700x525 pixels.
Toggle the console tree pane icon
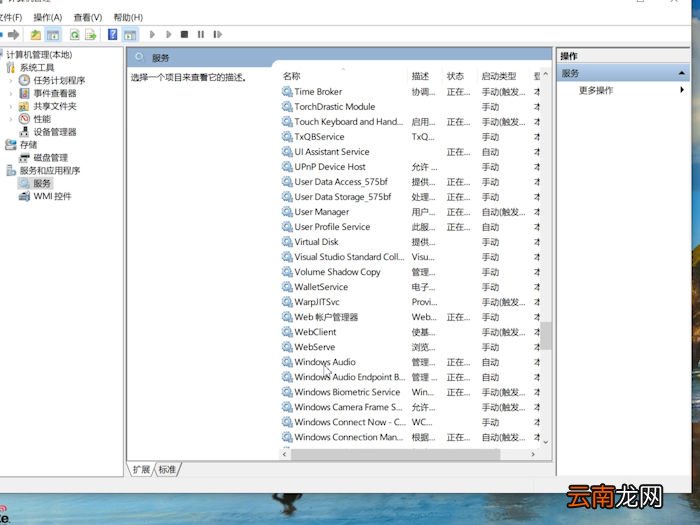(x=53, y=34)
